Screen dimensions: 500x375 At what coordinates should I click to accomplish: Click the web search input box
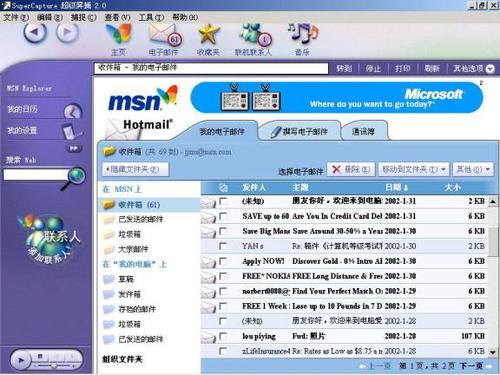coord(36,175)
